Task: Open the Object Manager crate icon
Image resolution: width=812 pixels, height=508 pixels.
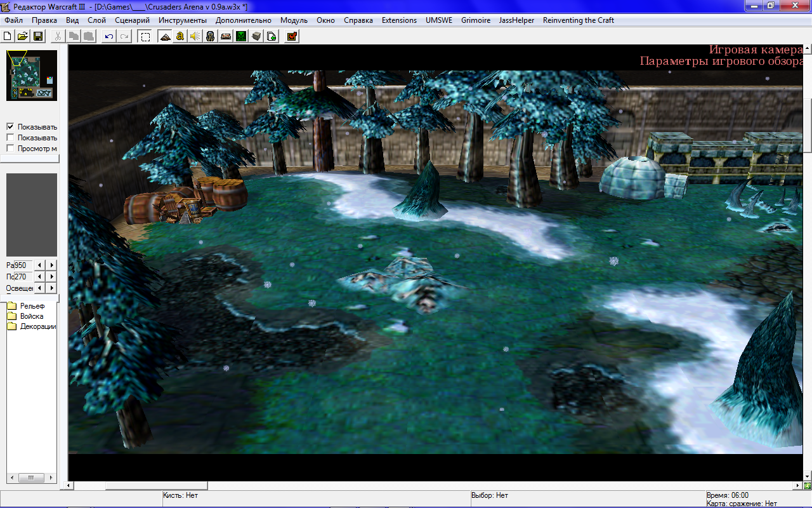Action: click(256, 36)
